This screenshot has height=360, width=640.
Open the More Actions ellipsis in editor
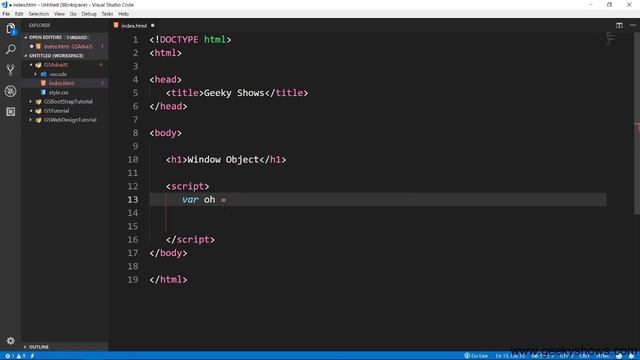coord(632,25)
